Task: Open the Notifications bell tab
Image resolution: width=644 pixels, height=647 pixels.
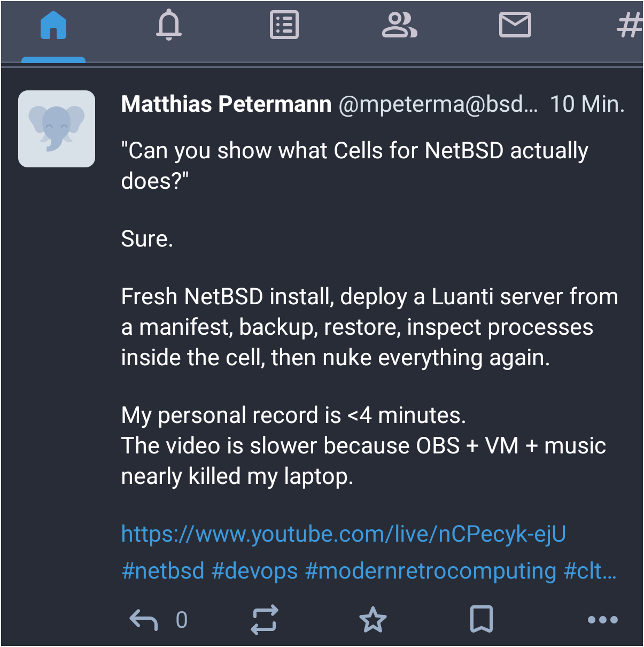Action: click(169, 26)
